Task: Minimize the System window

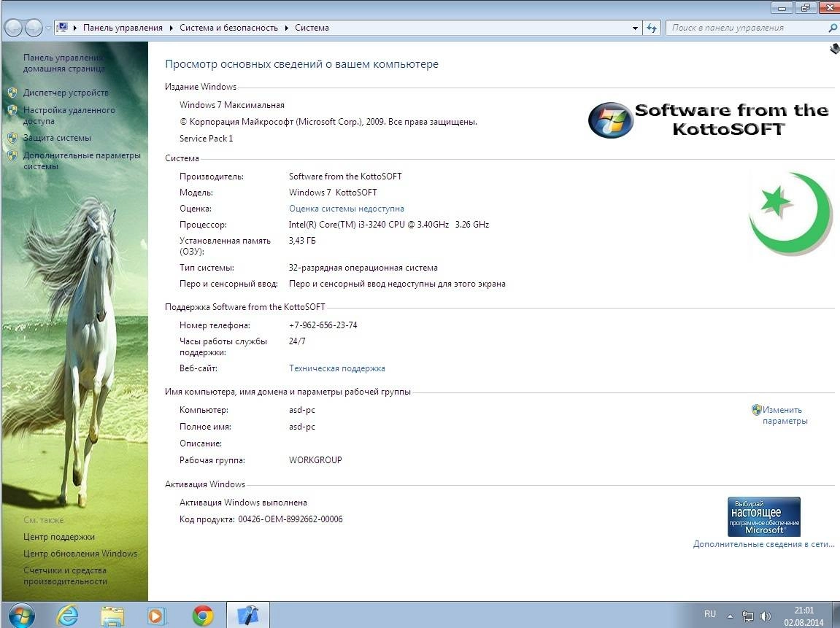Action: point(782,8)
